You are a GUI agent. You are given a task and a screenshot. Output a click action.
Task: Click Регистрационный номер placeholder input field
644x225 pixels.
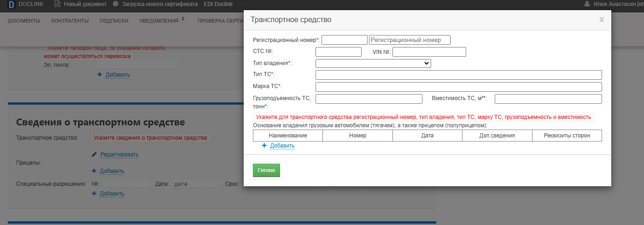410,40
